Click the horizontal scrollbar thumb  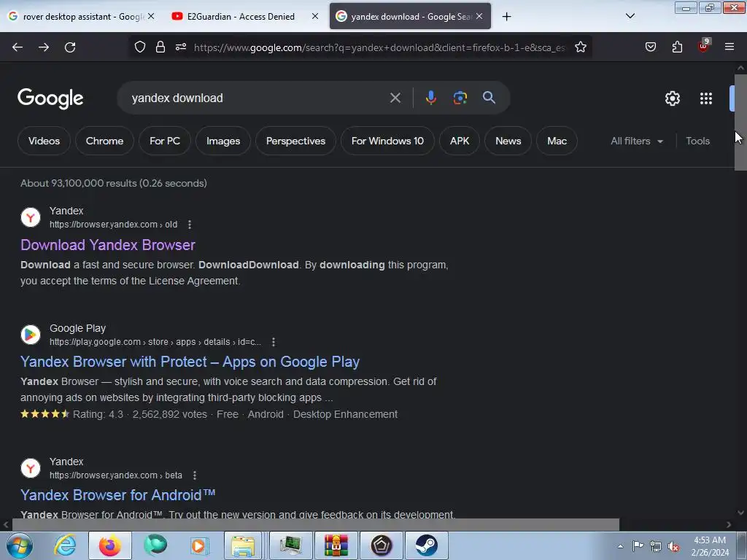point(315,525)
